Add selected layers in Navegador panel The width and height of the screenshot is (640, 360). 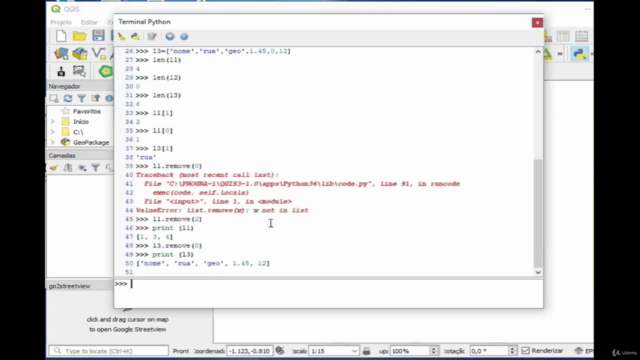[54, 98]
